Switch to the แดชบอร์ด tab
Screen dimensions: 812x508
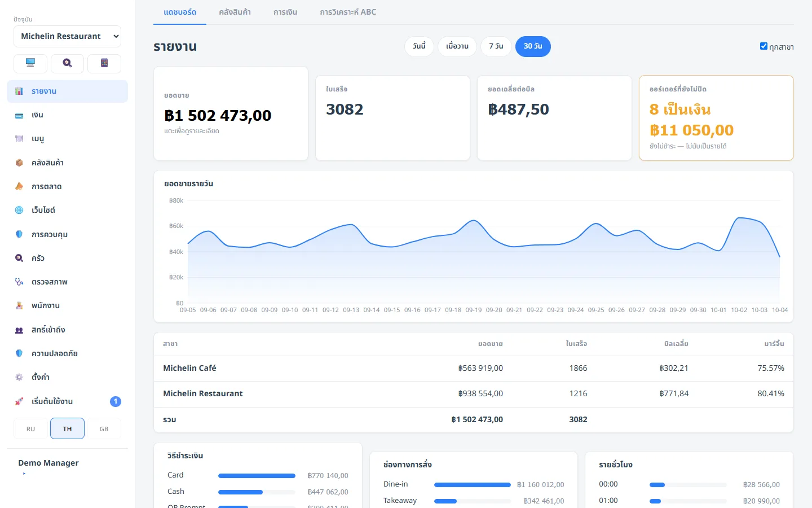(x=180, y=12)
